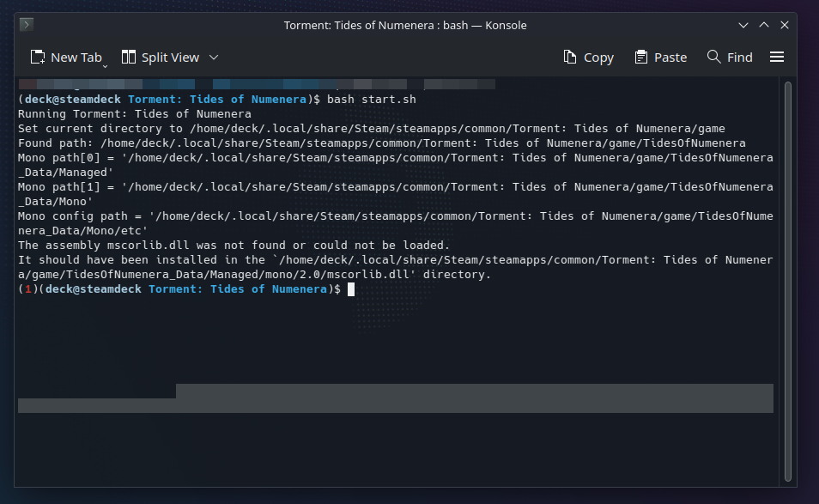
Task: Click the red exit code '1' in prompt
Action: [28, 289]
